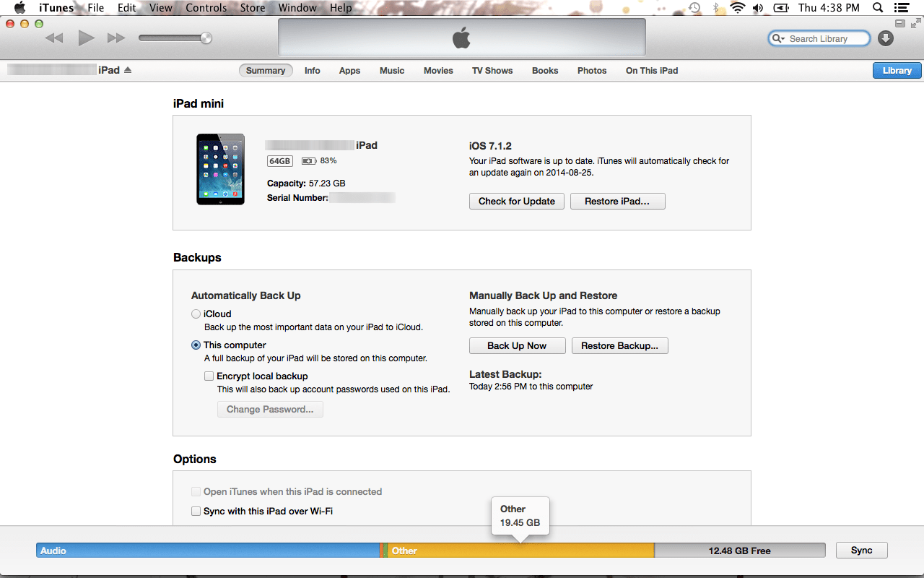Eject the iPad using the eject icon
This screenshot has height=578, width=924.
(128, 69)
